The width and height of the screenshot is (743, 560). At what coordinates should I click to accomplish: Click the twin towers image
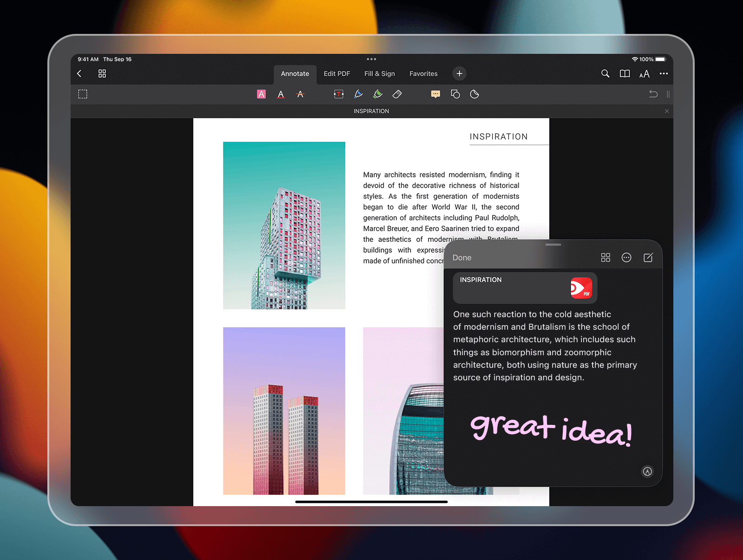[x=284, y=411]
